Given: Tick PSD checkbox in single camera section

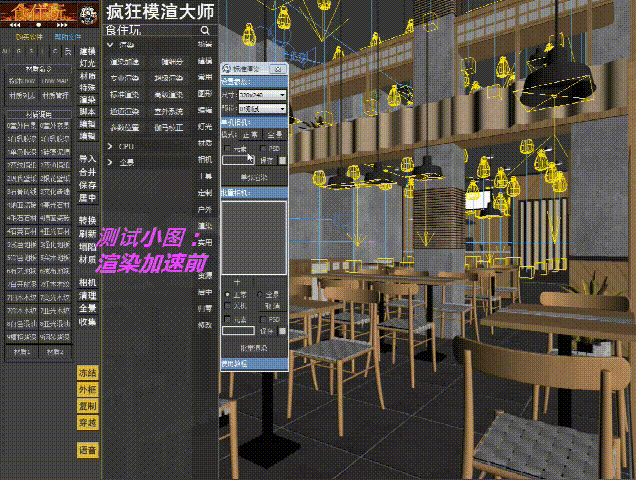Looking at the screenshot, I should pos(263,149).
